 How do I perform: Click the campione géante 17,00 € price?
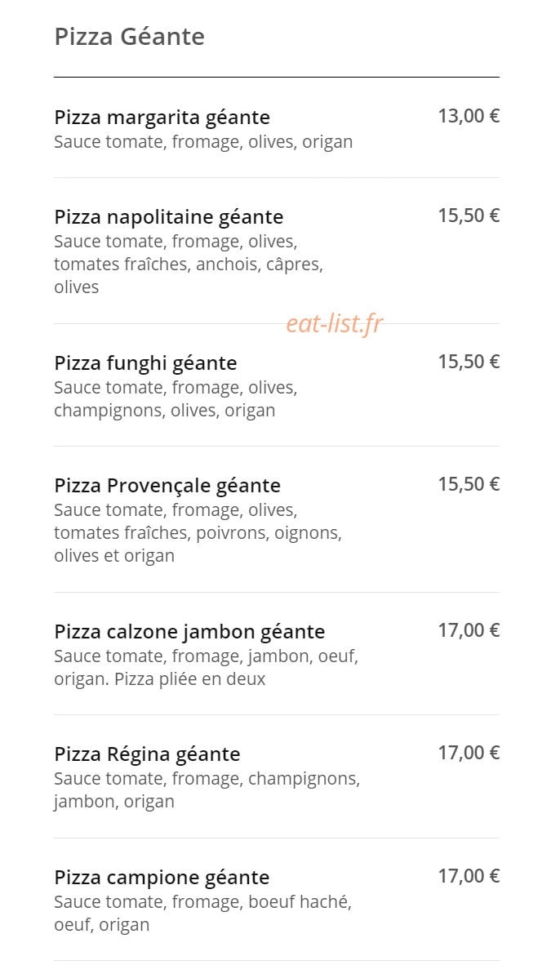coord(469,877)
